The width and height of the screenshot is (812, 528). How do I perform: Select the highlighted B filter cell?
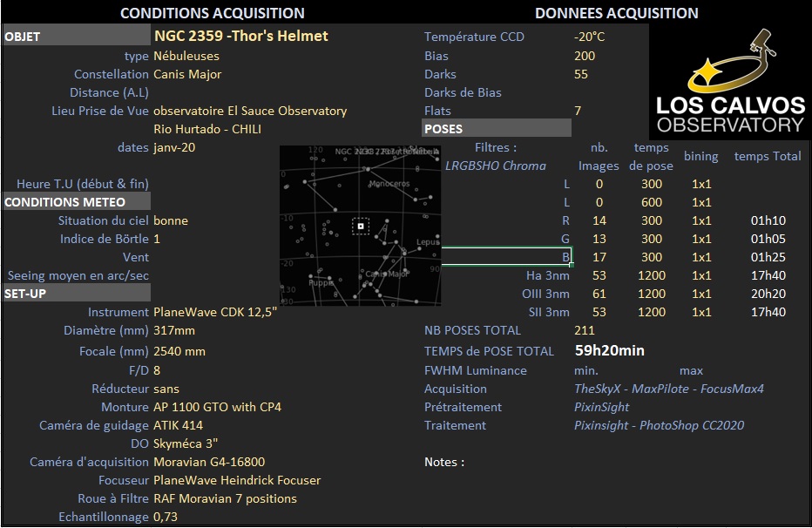pos(506,256)
